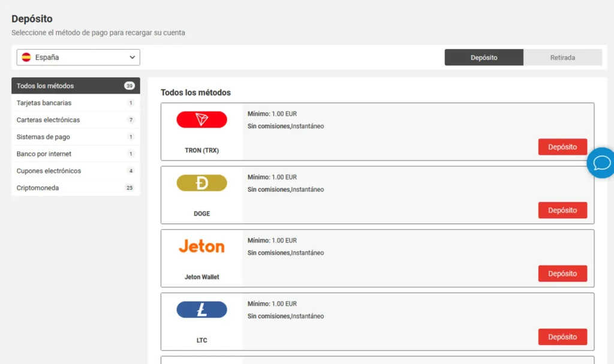The height and width of the screenshot is (364, 614).
Task: Switch to the Retirada tab
Action: [562, 57]
